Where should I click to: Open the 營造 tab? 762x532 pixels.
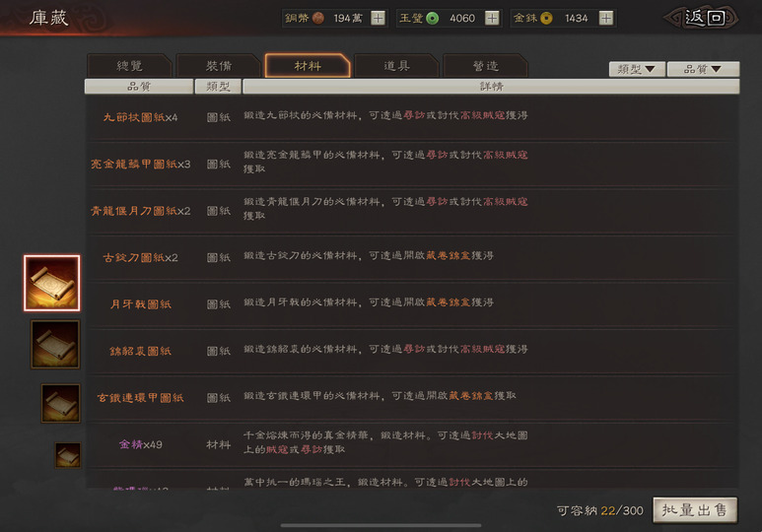tap(485, 66)
